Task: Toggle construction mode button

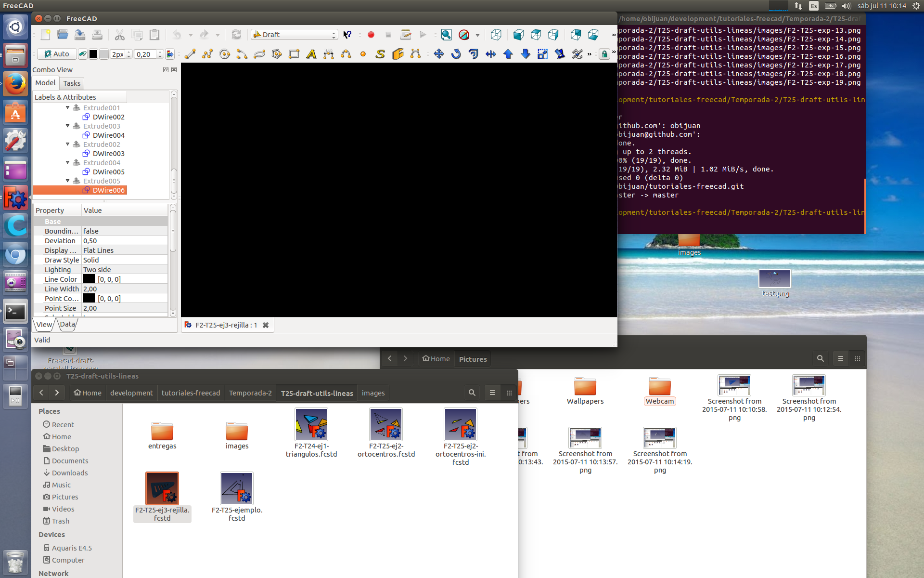Action: pos(82,54)
